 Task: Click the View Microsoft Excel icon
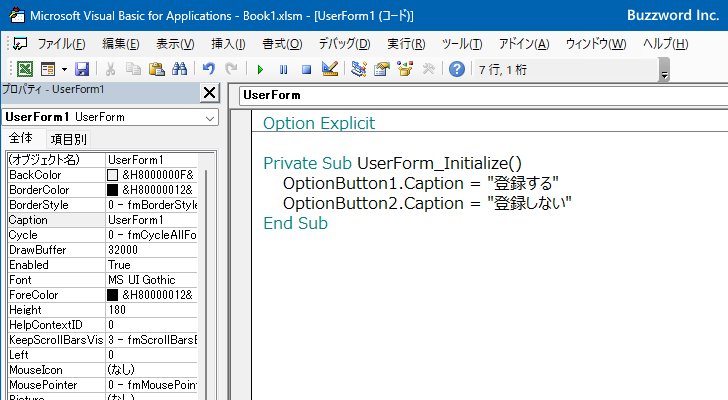25,70
